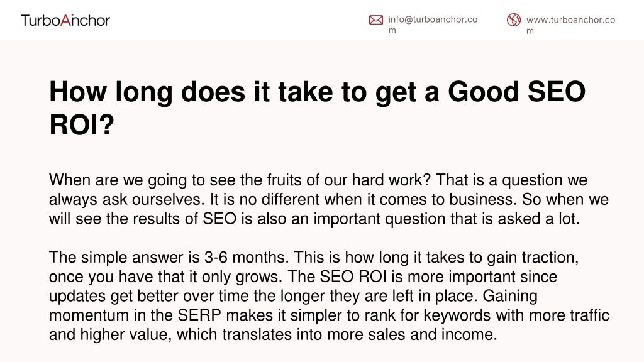Click the red "A" in TurboAnchor logo
Screen dimensions: 644x362
65,20
